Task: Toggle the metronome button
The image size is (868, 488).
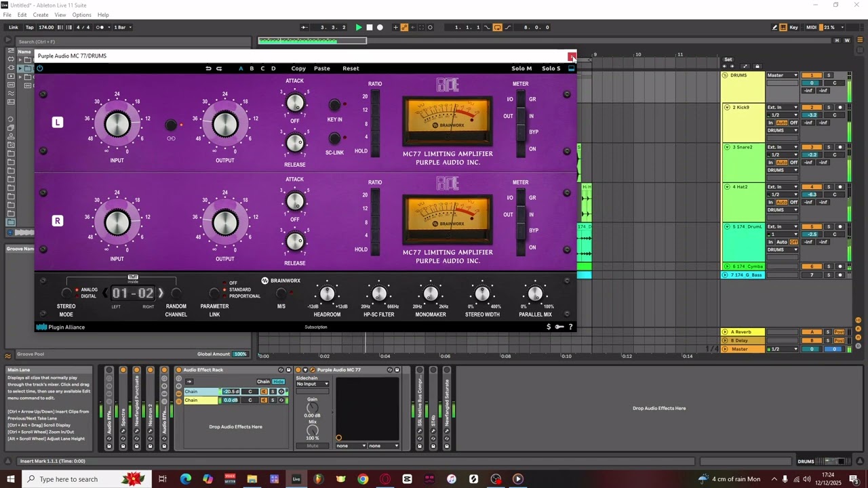Action: (100, 28)
